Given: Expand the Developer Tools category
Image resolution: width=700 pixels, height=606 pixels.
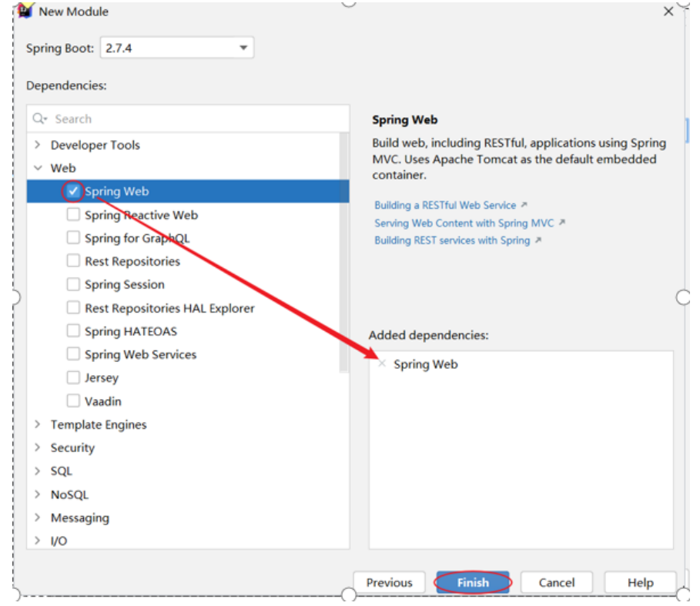Looking at the screenshot, I should coord(38,145).
